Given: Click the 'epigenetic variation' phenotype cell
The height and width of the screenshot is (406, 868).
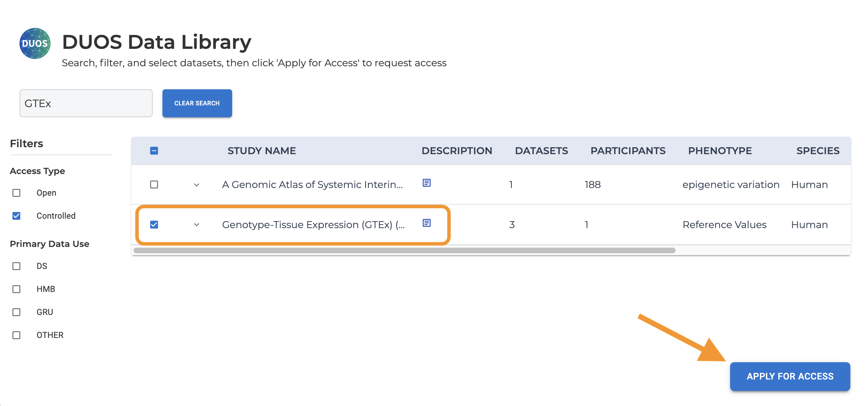Looking at the screenshot, I should click(x=731, y=185).
